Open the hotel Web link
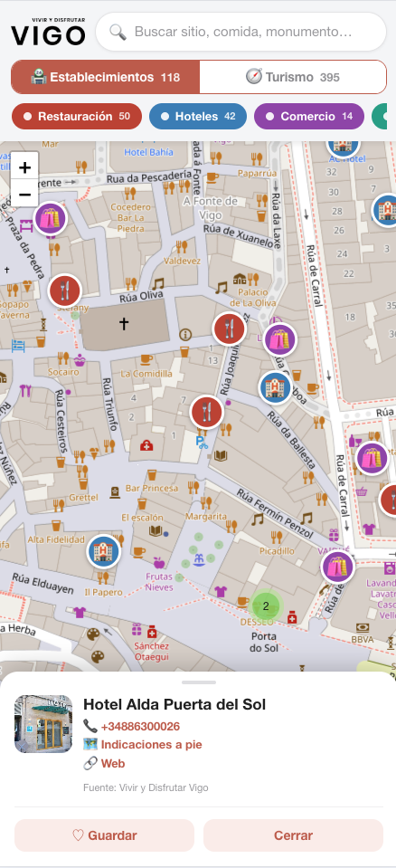The image size is (396, 868). 113,763
